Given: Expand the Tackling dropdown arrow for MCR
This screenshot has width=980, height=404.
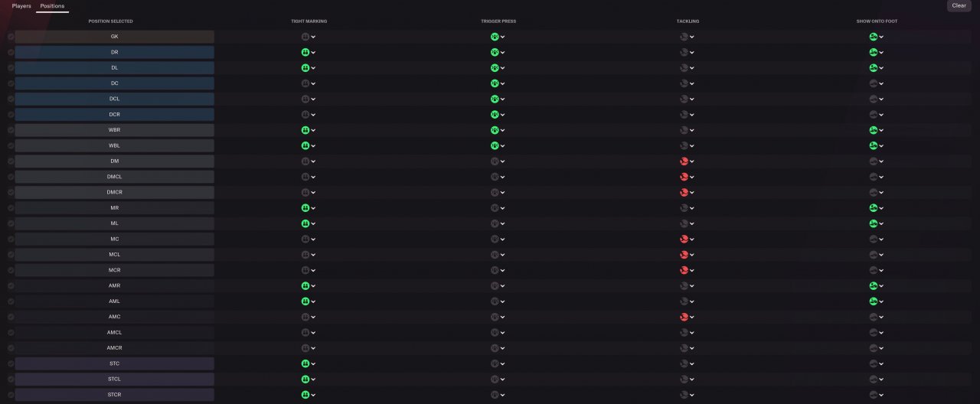Looking at the screenshot, I should pos(692,270).
